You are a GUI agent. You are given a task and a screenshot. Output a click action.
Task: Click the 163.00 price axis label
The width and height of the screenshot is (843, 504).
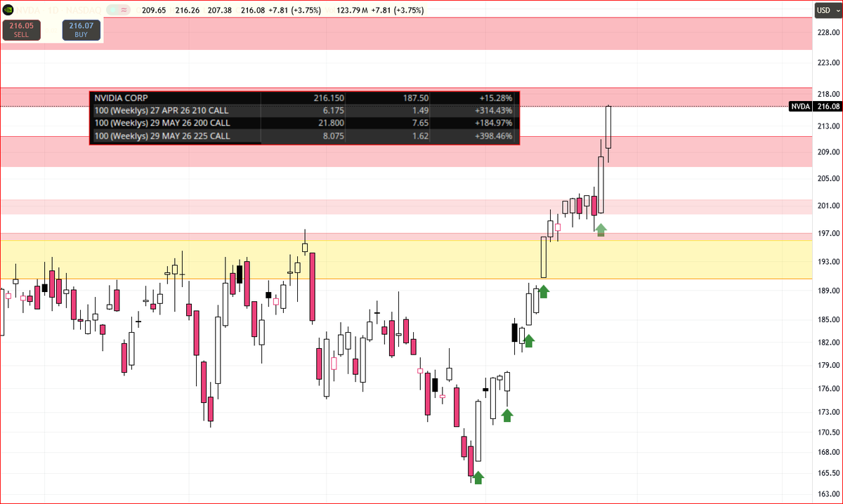pos(828,494)
